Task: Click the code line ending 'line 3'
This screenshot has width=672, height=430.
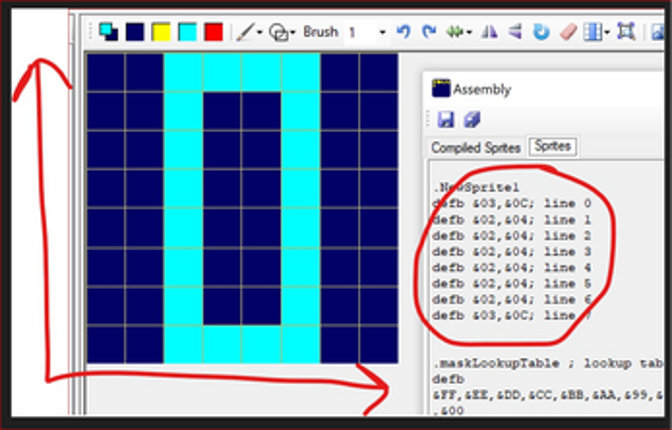Action: pos(512,251)
